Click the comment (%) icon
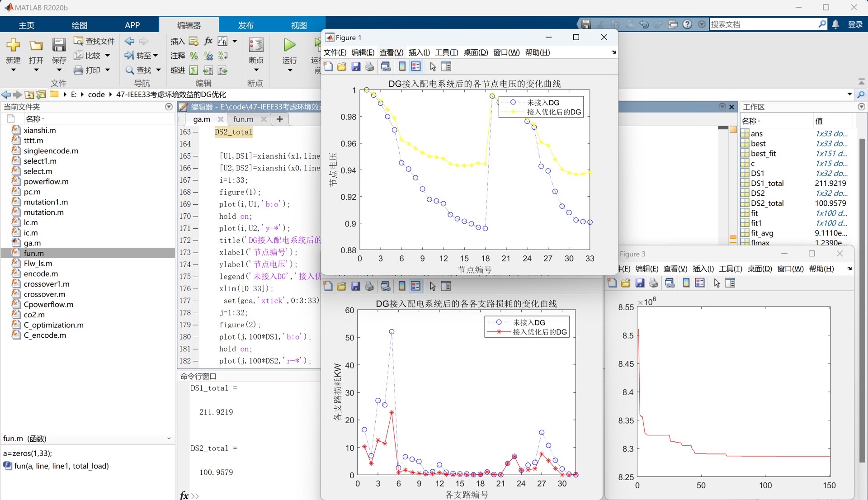The width and height of the screenshot is (868, 500). (194, 56)
